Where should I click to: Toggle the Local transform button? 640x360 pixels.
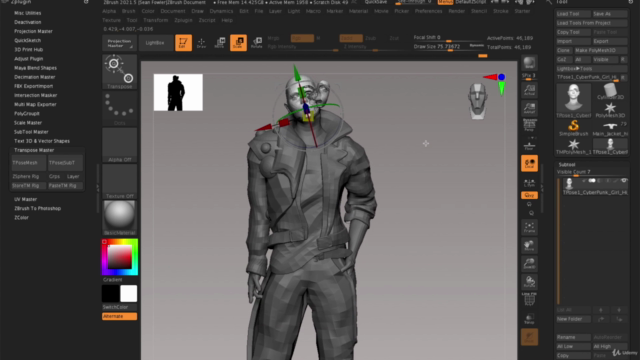coord(529,163)
